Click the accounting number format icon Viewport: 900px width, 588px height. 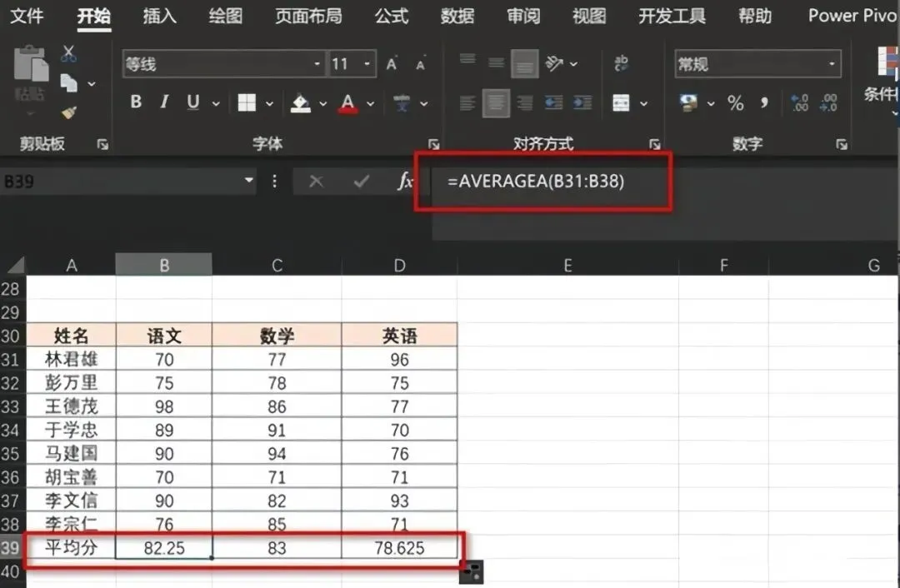[688, 103]
